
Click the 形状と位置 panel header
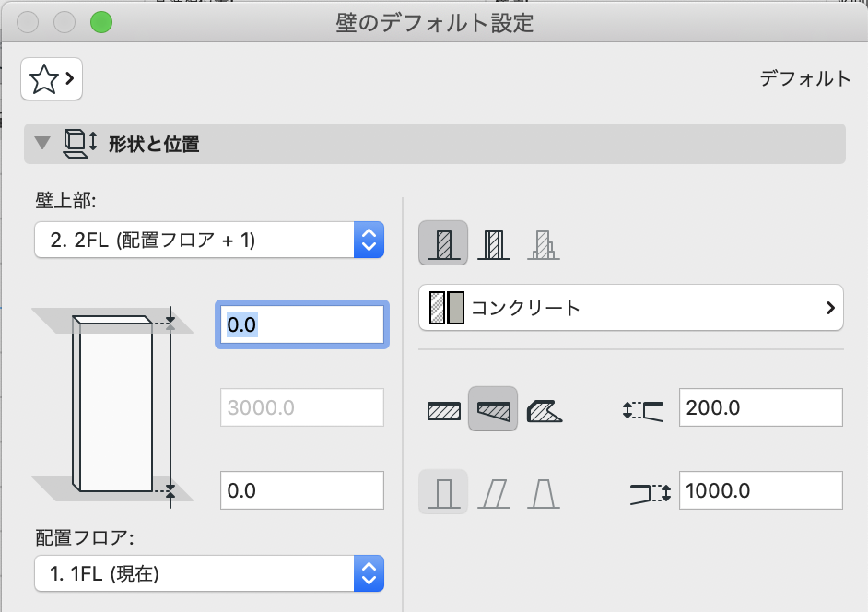click(x=435, y=144)
